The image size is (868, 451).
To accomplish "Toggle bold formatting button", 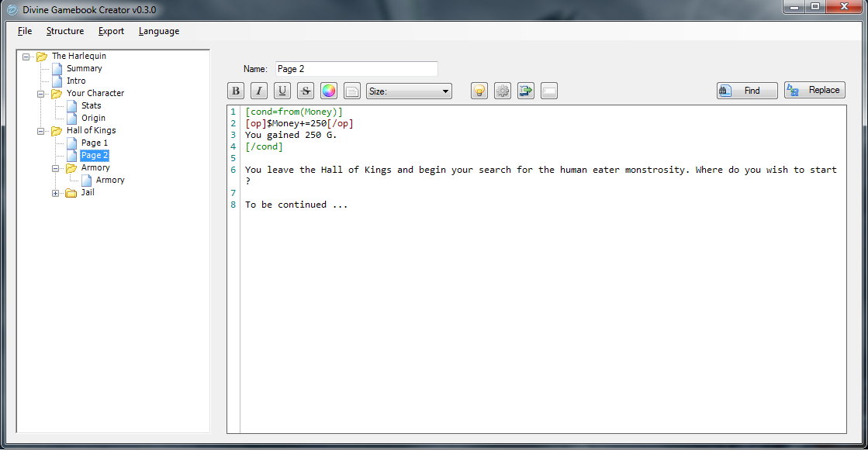I will pyautogui.click(x=236, y=91).
